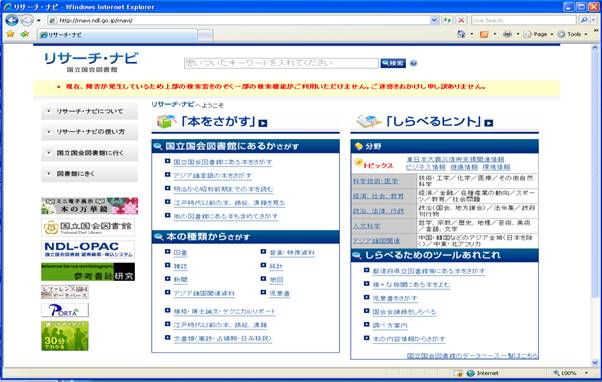Open the 環境情報 topic link
Image resolution: width=602 pixels, height=382 pixels.
(496, 167)
